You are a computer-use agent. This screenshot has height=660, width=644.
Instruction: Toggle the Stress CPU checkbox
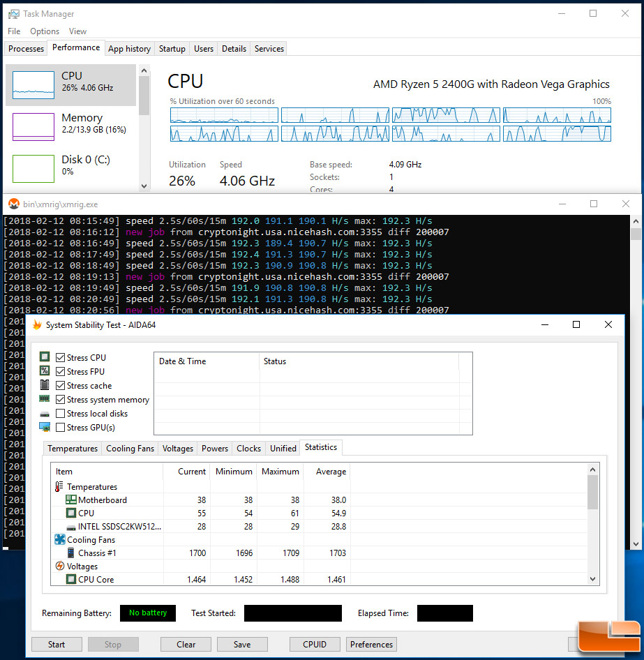click(x=60, y=357)
